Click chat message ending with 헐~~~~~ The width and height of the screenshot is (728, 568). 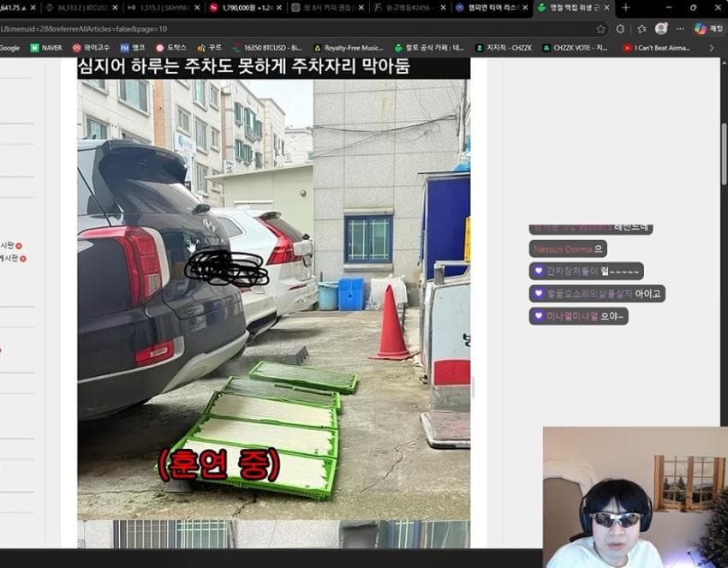tap(586, 272)
